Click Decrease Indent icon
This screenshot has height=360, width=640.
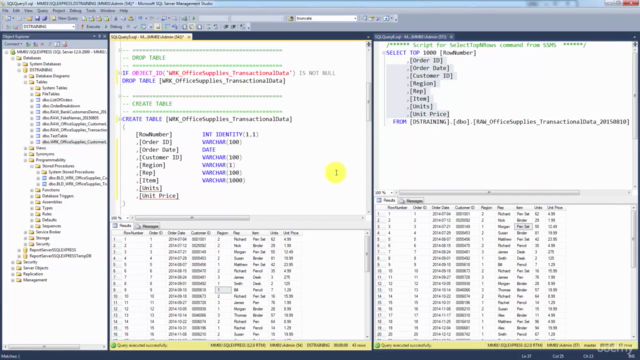(226, 27)
